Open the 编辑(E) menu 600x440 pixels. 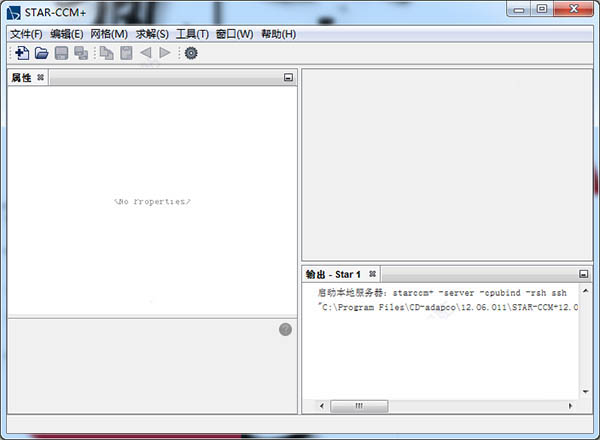(x=67, y=34)
